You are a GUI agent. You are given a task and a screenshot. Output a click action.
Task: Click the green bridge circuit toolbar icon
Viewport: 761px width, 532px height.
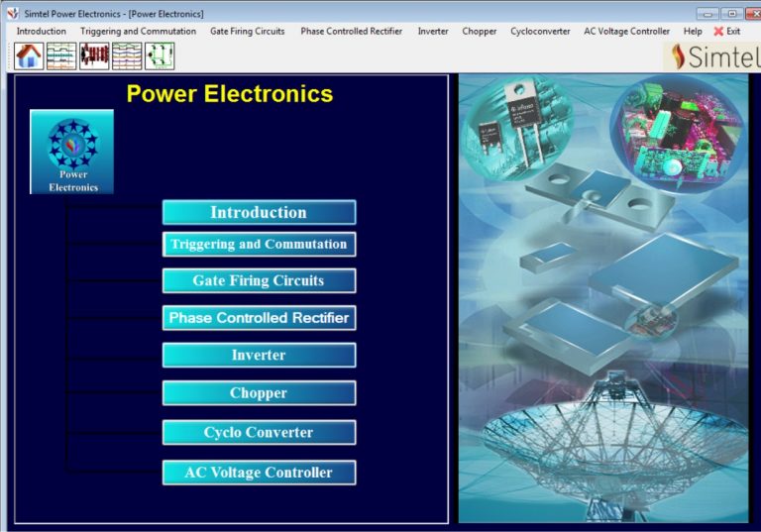(160, 55)
